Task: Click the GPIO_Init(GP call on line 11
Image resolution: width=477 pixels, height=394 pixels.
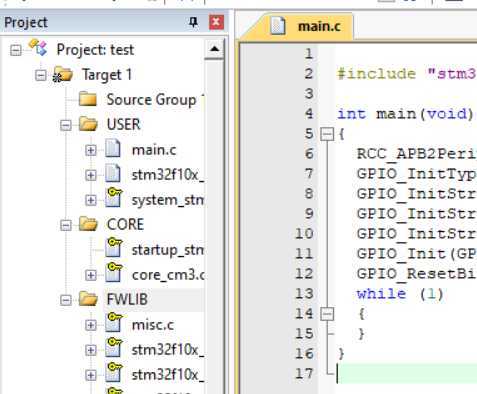Action: pyautogui.click(x=417, y=254)
